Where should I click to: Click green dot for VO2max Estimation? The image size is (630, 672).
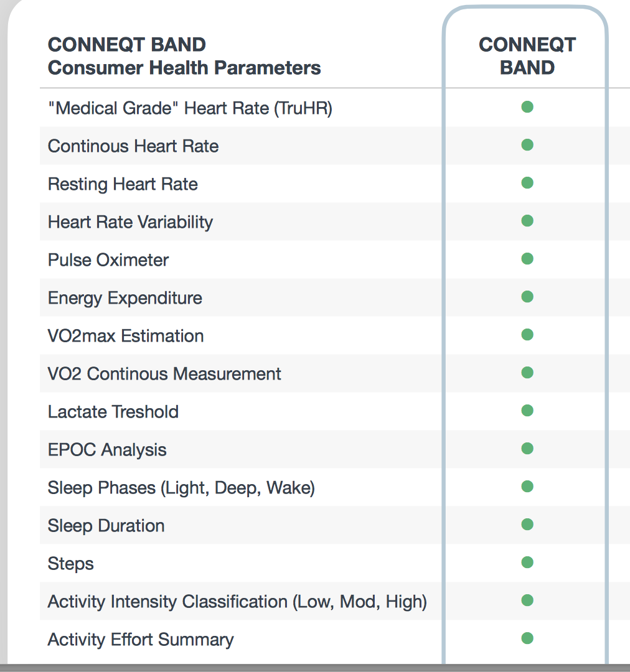[527, 334]
